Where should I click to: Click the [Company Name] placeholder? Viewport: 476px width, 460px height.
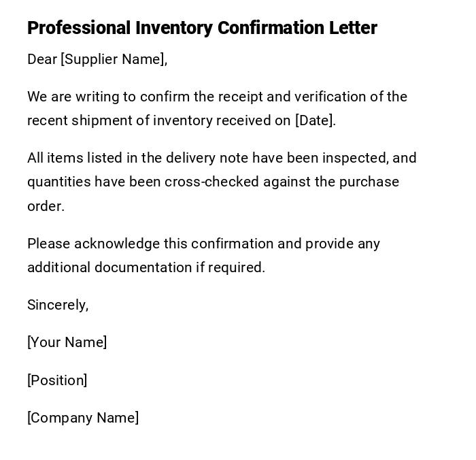[83, 418]
